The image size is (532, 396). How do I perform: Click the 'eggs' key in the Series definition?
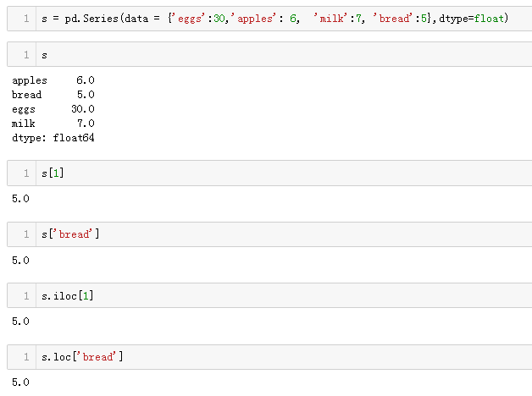[x=189, y=19]
